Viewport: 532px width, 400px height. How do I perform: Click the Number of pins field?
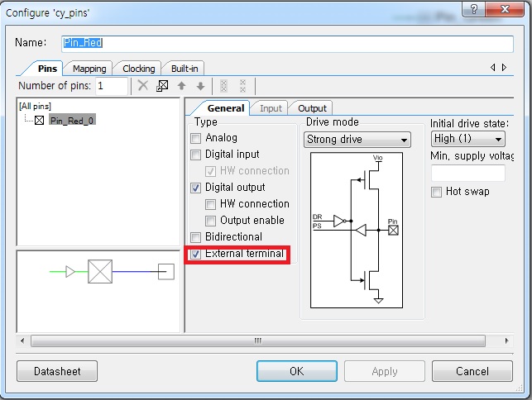pyautogui.click(x=112, y=86)
